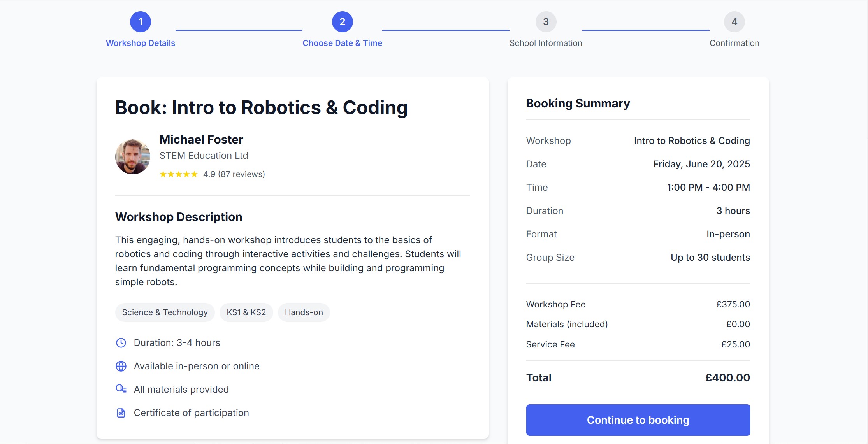Select the Science & Technology tag
The height and width of the screenshot is (444, 868).
pyautogui.click(x=165, y=312)
